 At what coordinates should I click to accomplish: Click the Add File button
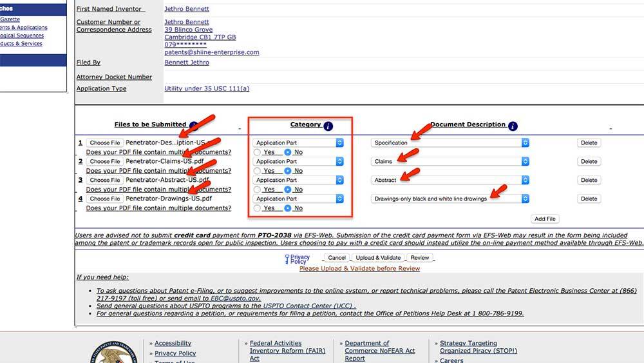point(545,219)
